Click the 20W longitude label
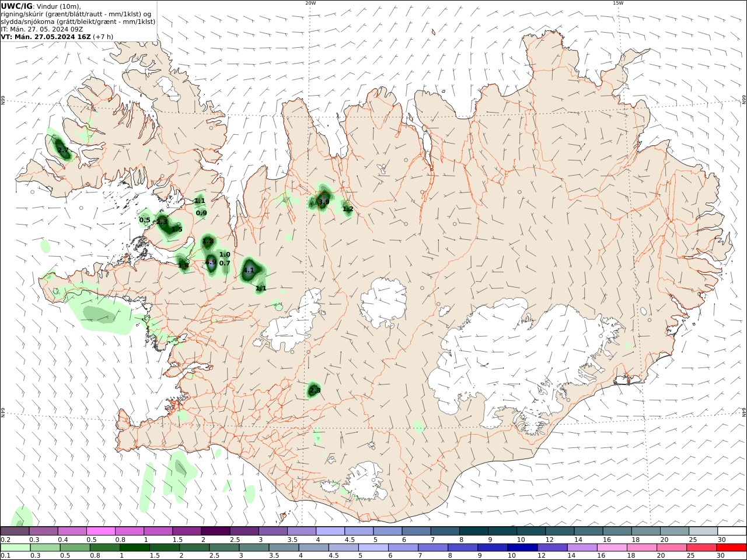The width and height of the screenshot is (747, 560). 310,3
